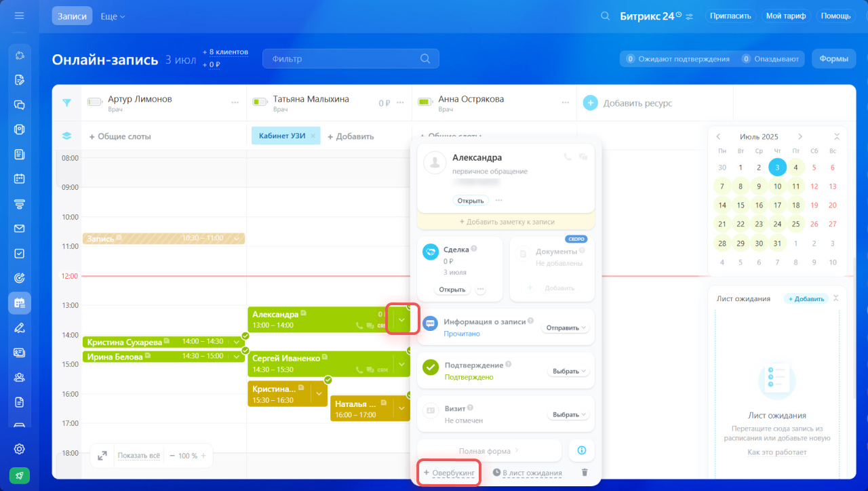Select July 17 in the calendar
Screen dimensions: 868x491
(778, 205)
